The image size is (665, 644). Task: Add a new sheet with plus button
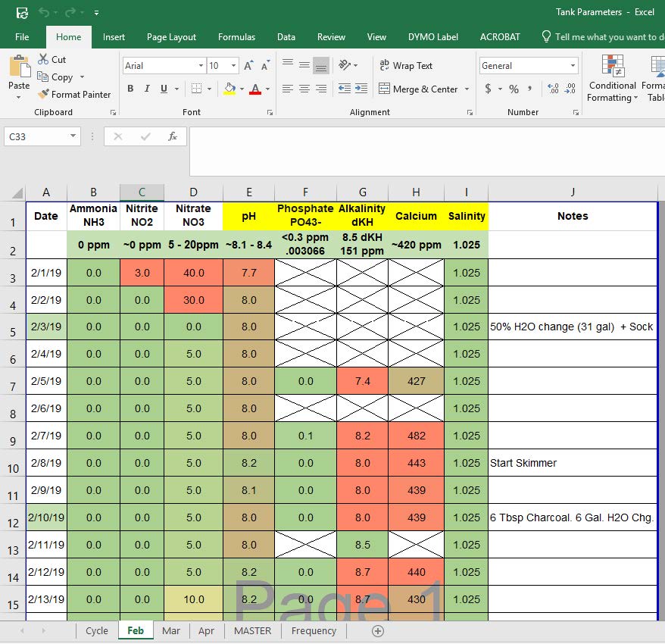click(x=378, y=630)
